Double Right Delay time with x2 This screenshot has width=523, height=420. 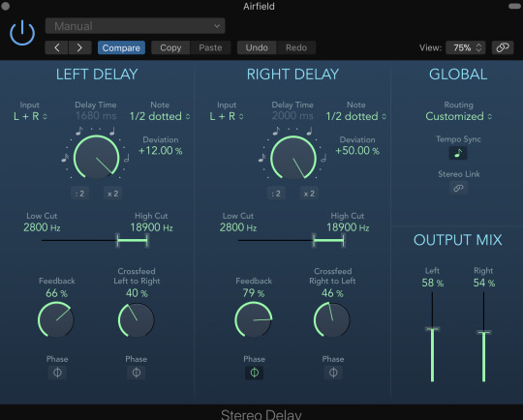309,194
